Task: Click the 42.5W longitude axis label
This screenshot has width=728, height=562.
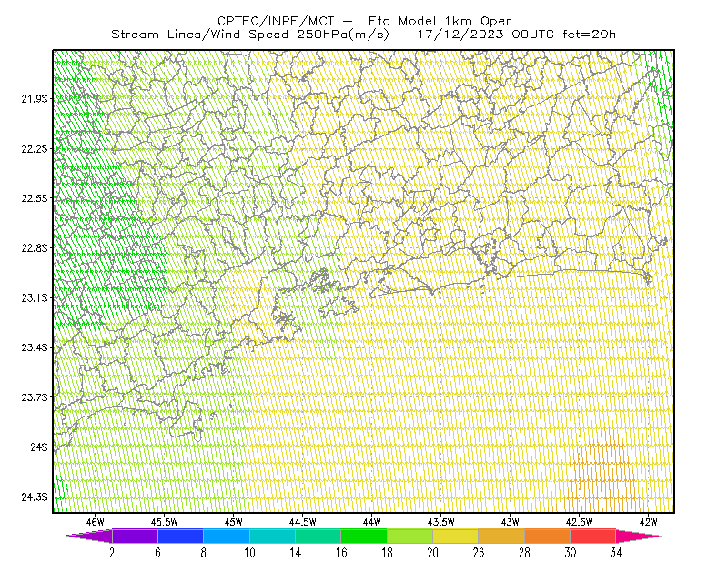Action: point(579,522)
